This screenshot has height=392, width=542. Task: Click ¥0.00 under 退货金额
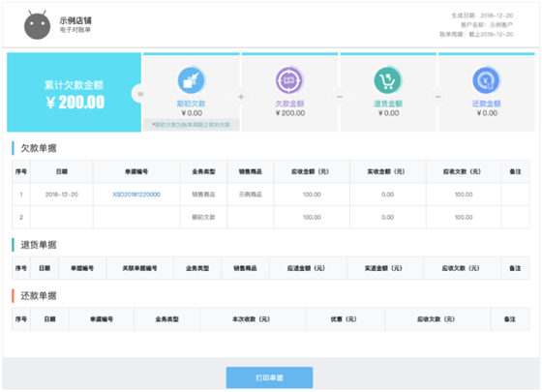388,113
